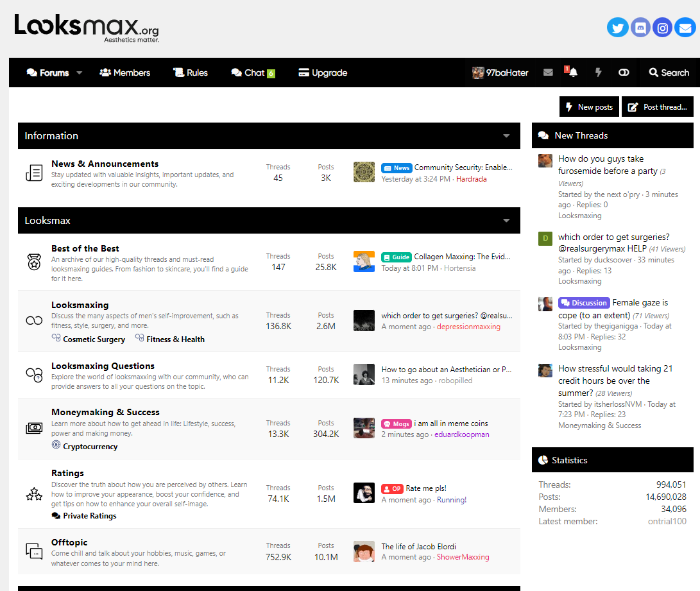Open the Rules menu item
700x591 pixels.
click(191, 73)
